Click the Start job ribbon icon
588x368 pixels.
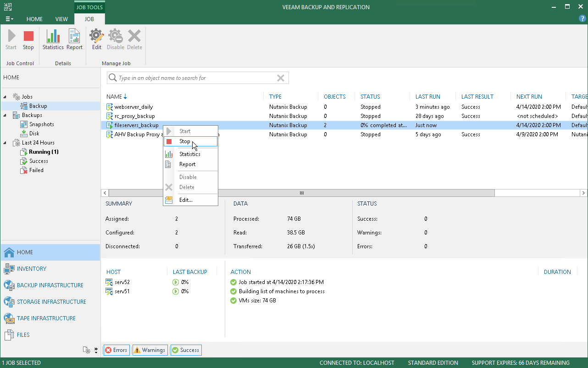11,36
